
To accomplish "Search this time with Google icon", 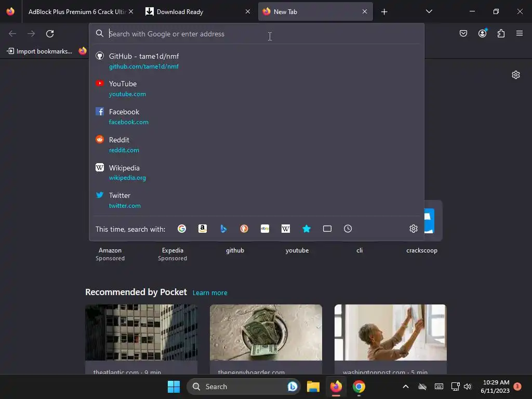I will [x=182, y=229].
